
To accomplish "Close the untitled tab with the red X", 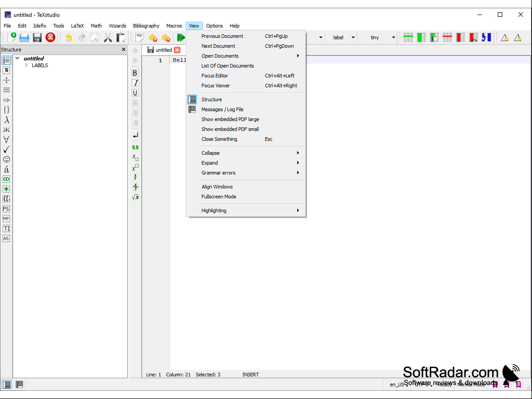I will pyautogui.click(x=177, y=50).
